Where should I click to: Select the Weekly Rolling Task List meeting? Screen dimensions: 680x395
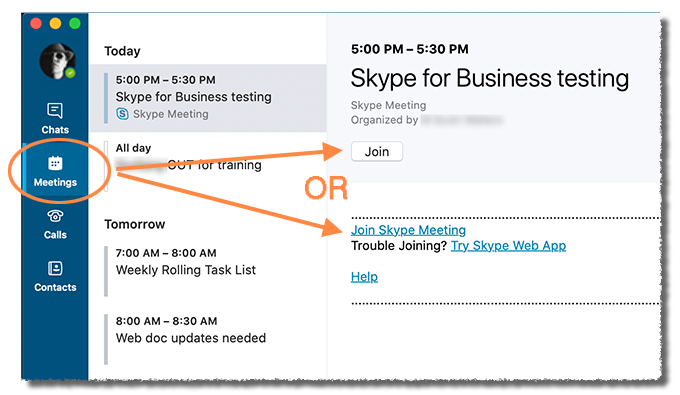208,271
